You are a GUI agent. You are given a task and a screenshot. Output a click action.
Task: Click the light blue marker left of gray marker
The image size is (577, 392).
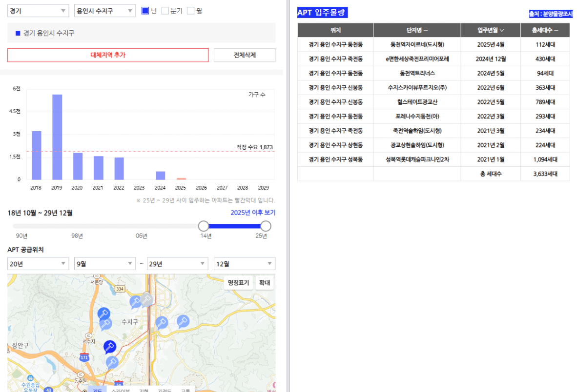(x=135, y=302)
